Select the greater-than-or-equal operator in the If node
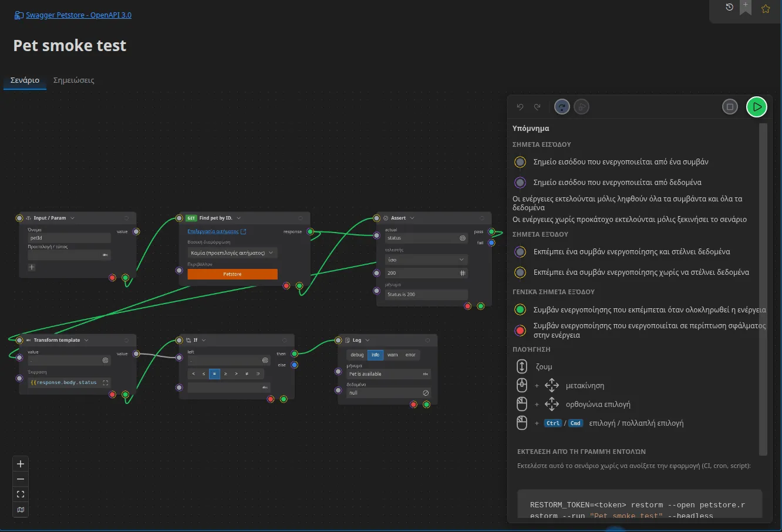The width and height of the screenshot is (782, 532). coord(225,373)
